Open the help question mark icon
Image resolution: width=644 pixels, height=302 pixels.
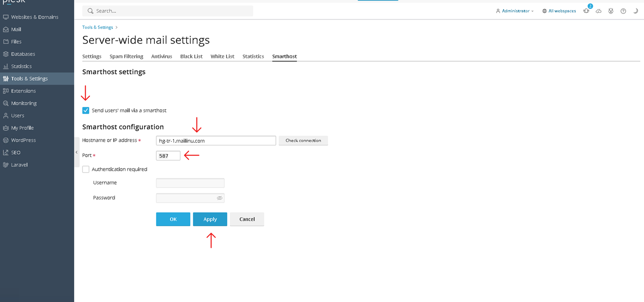pyautogui.click(x=623, y=11)
